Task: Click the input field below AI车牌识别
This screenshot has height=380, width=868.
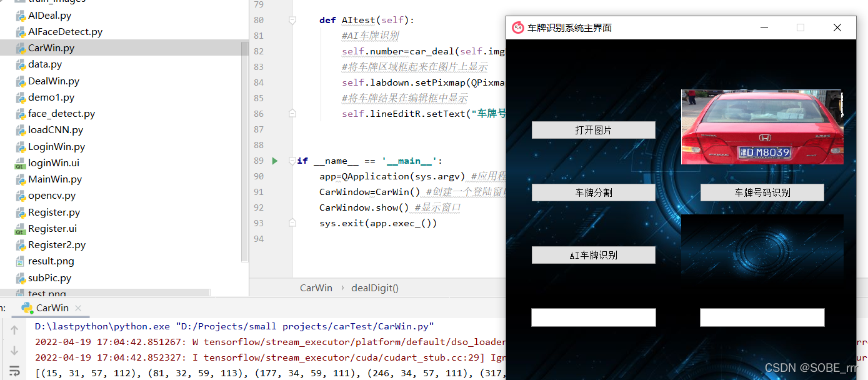Action: click(x=593, y=317)
